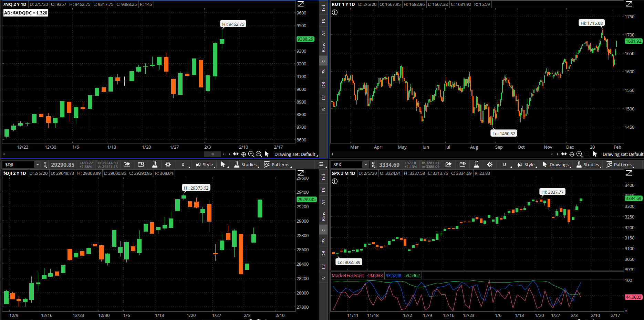This screenshot has width=644, height=320.
Task: Click the symbol link icon next to $DJI
Action: tap(45, 165)
